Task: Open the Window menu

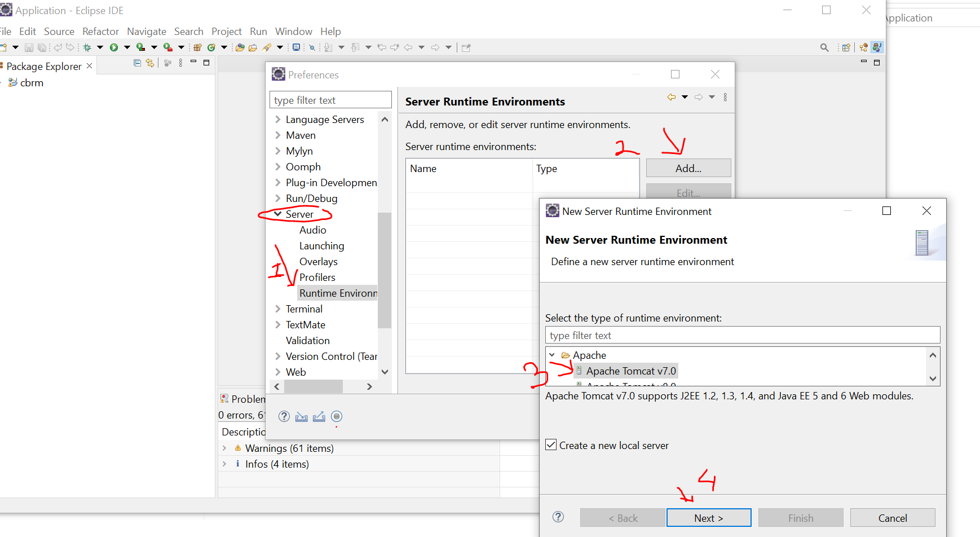Action: (x=294, y=32)
